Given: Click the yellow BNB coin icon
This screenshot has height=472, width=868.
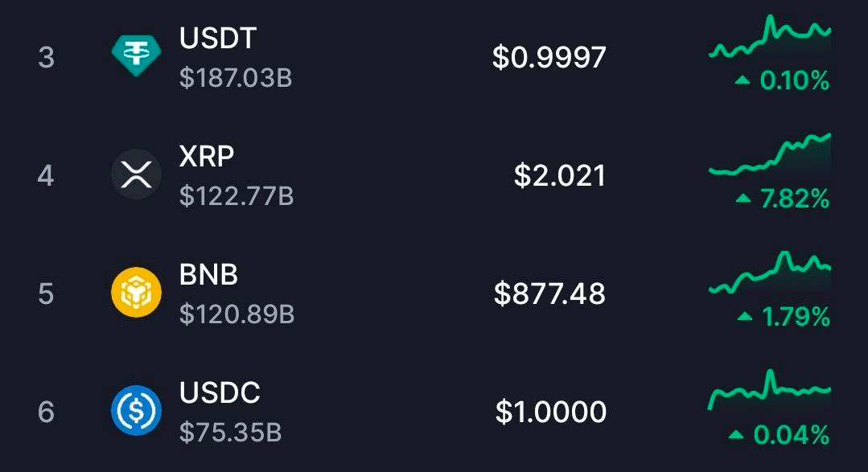Looking at the screenshot, I should [x=135, y=293].
